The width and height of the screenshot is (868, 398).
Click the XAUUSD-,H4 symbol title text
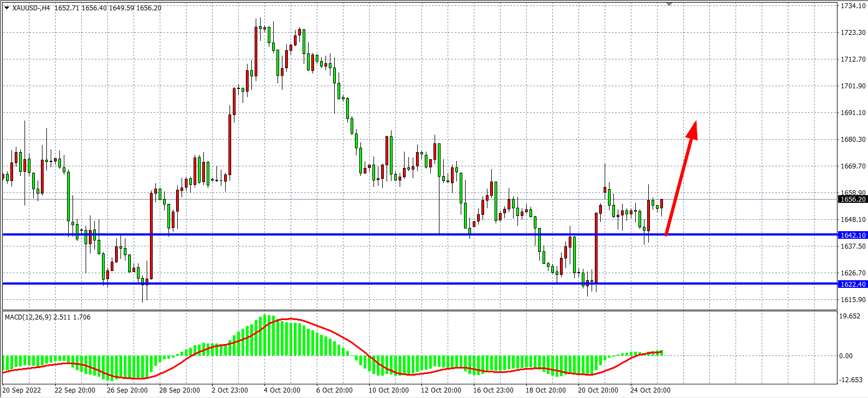(32, 8)
